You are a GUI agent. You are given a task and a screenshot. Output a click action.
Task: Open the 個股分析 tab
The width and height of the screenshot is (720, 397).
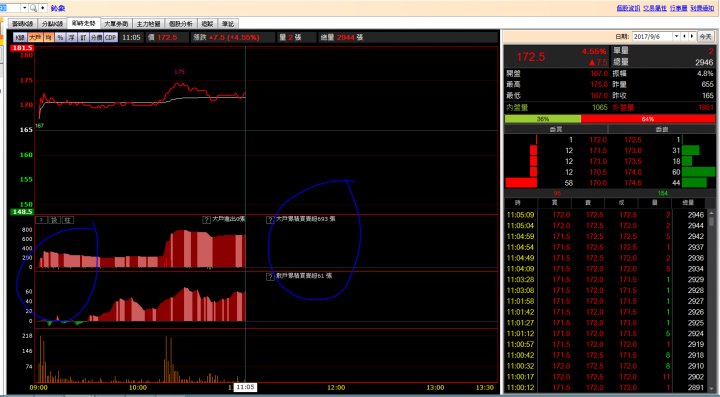pyautogui.click(x=180, y=24)
